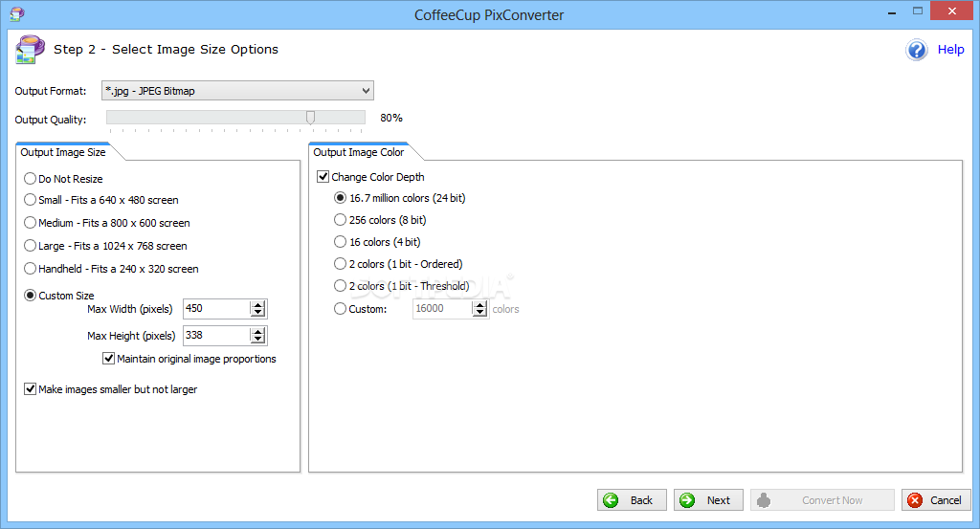Click in the Max Width field
The image size is (980, 529).
tap(216, 309)
